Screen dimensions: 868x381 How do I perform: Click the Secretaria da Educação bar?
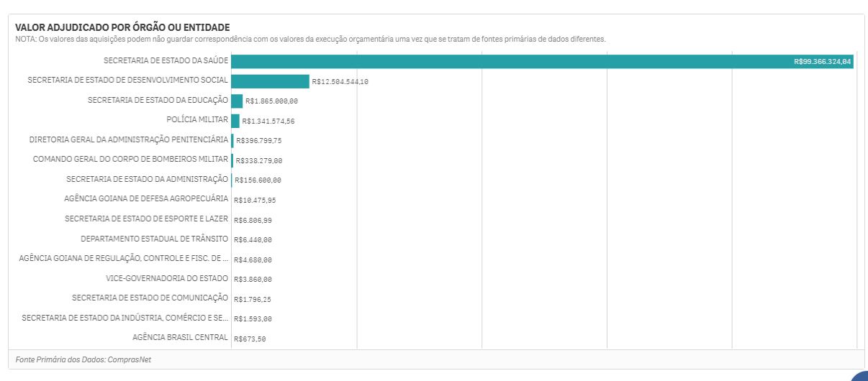point(237,101)
